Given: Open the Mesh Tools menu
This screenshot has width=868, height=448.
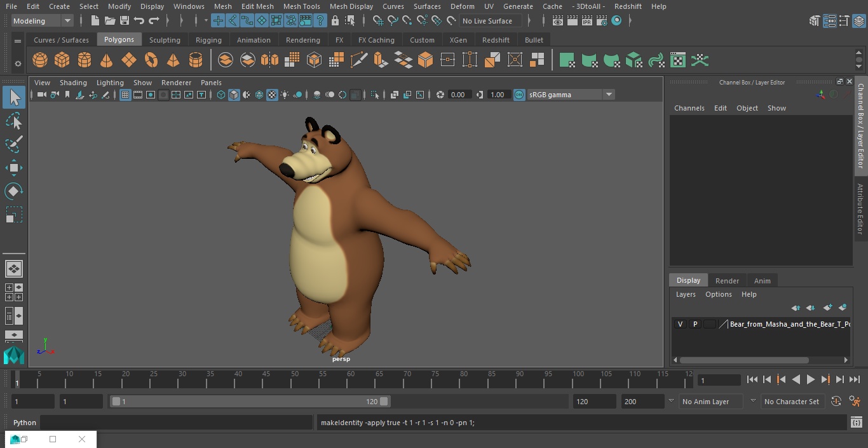Looking at the screenshot, I should click(x=301, y=6).
